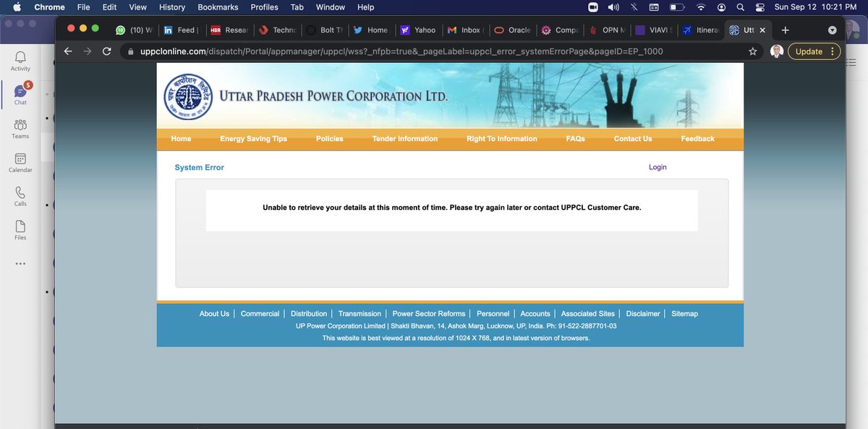Open Teams section in Teams sidebar
The image size is (868, 429).
[20, 129]
